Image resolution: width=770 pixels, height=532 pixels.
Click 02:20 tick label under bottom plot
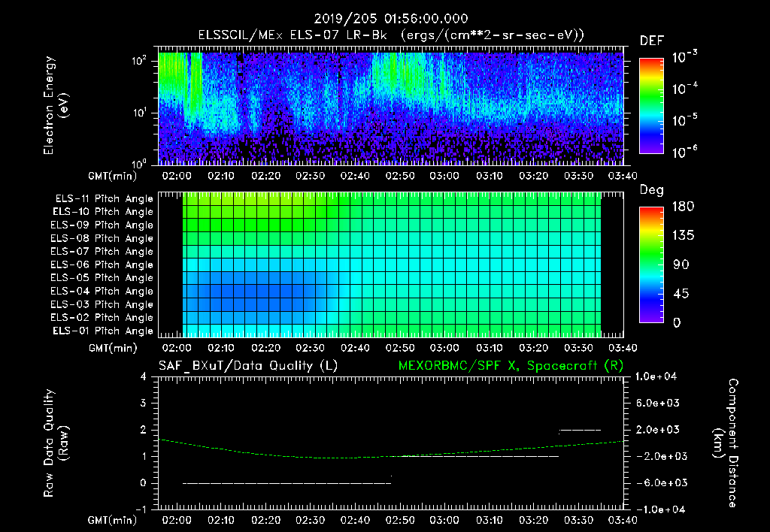[x=265, y=520]
